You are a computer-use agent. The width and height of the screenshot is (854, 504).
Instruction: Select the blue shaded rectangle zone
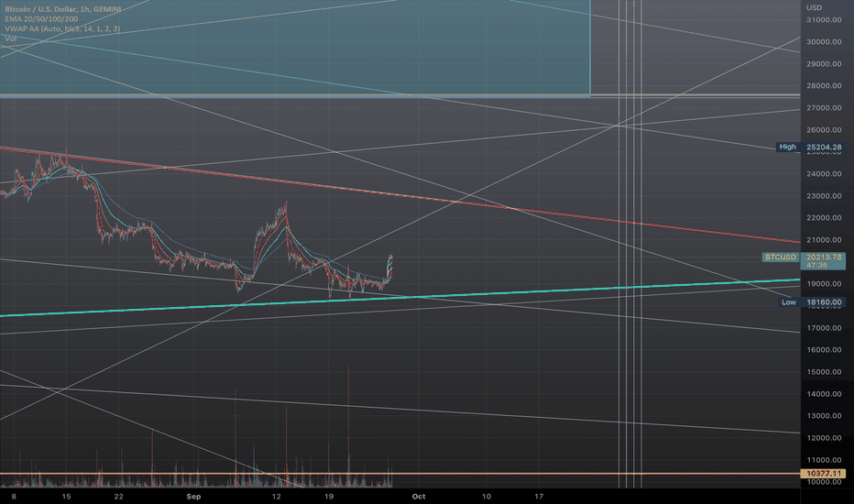pos(295,48)
